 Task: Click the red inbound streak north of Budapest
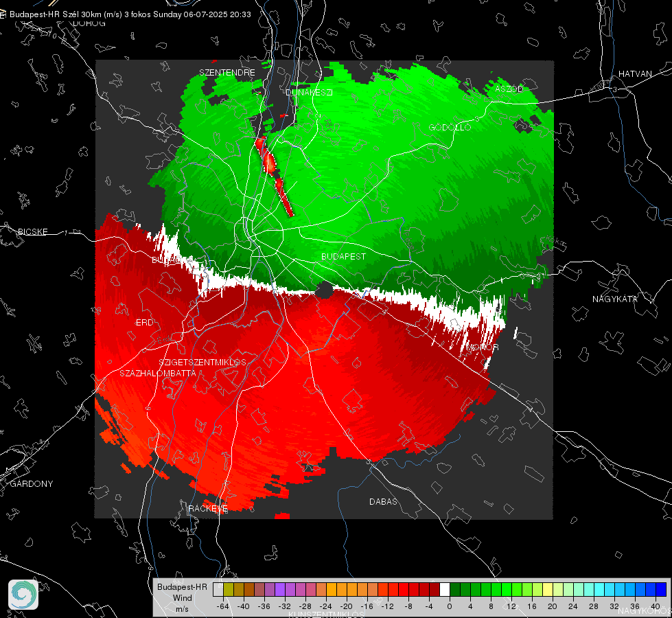coord(273,176)
